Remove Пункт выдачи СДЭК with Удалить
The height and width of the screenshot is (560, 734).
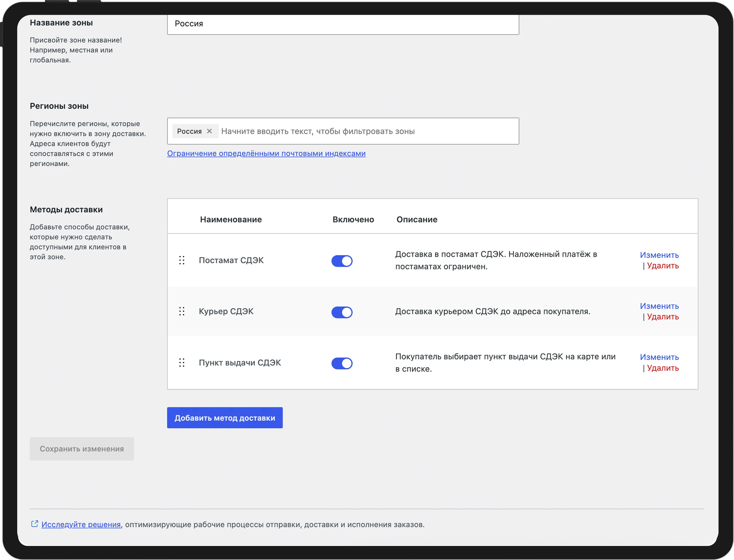(663, 368)
